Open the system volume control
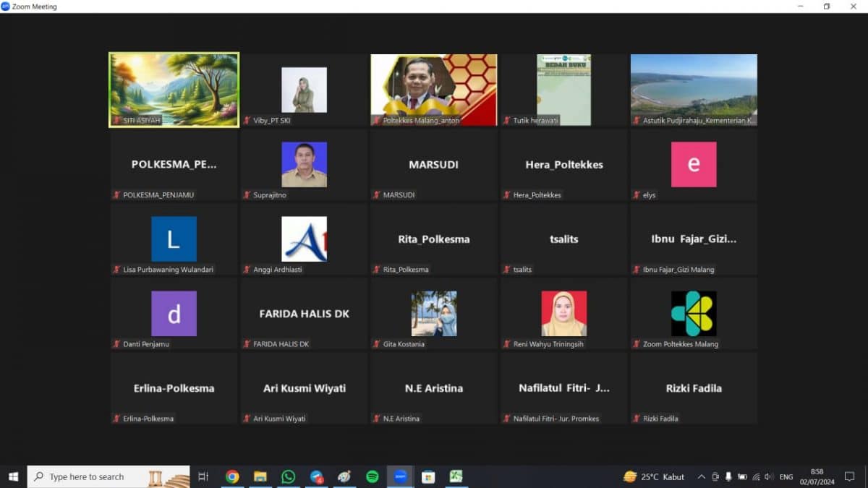The image size is (868, 488). [x=768, y=477]
